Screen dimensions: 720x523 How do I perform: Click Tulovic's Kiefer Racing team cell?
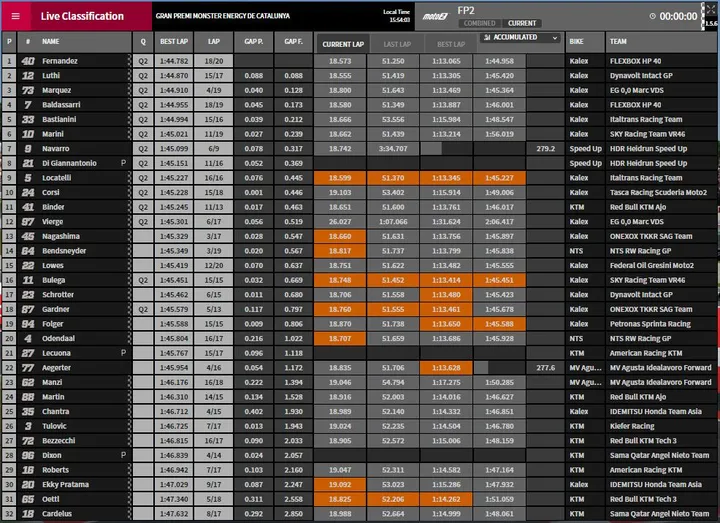[x=661, y=426]
